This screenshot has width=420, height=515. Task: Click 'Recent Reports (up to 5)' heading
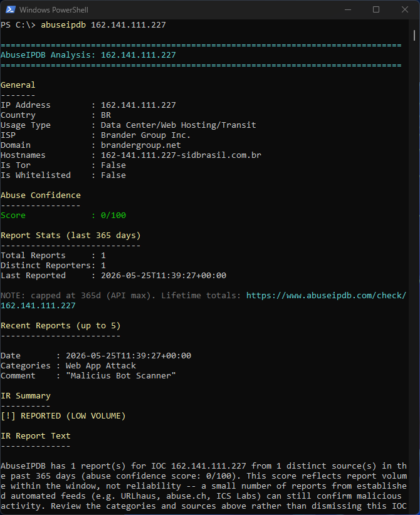(x=60, y=326)
